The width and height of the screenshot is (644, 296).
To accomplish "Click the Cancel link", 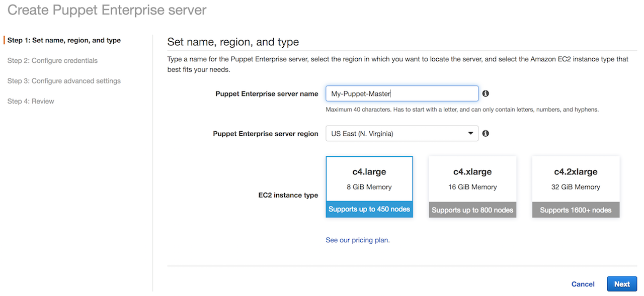I will (x=583, y=284).
